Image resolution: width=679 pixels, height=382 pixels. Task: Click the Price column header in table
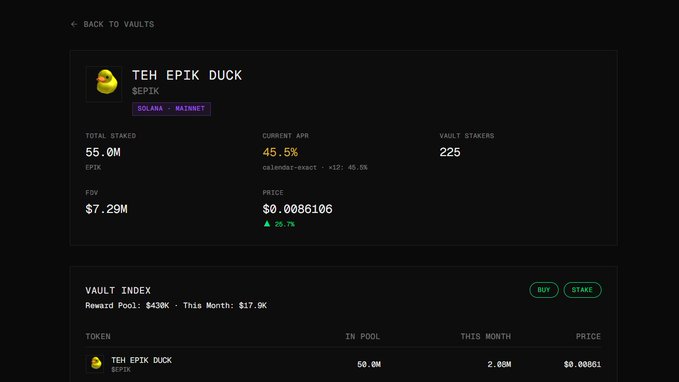point(588,337)
